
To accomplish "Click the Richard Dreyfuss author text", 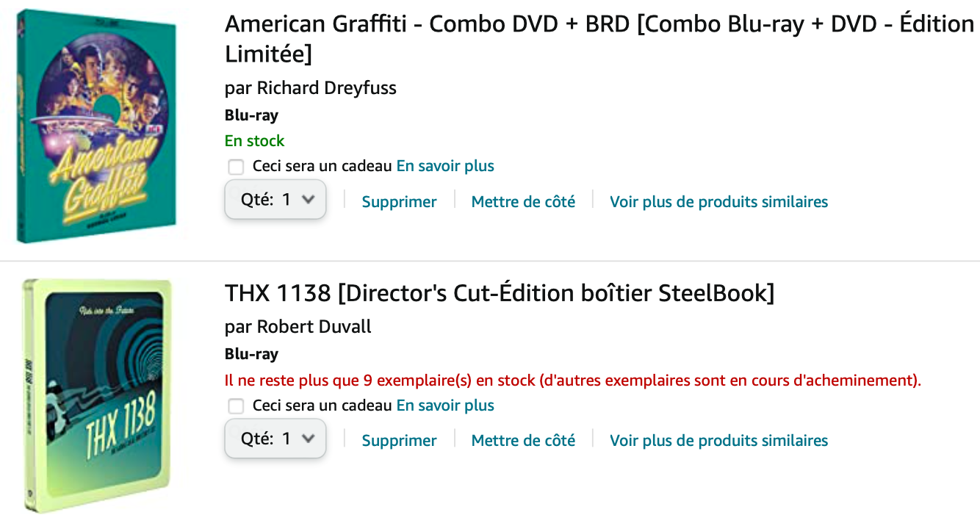I will tap(326, 88).
